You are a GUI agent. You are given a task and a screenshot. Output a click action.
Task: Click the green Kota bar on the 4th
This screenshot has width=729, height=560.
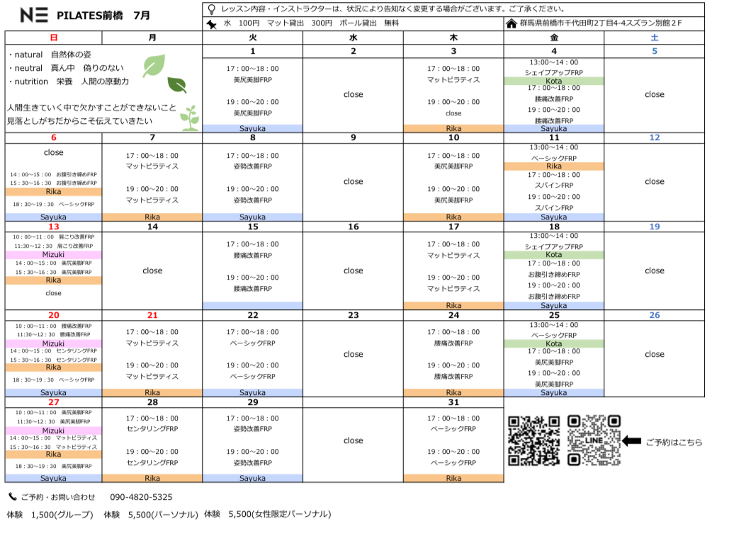pyautogui.click(x=554, y=81)
